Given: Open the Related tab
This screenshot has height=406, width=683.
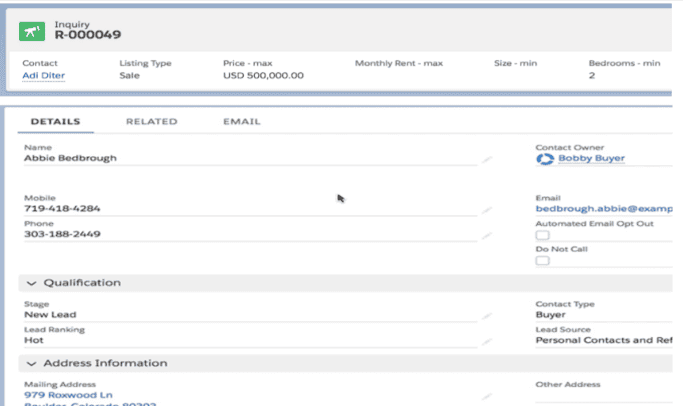Looking at the screenshot, I should (x=151, y=122).
